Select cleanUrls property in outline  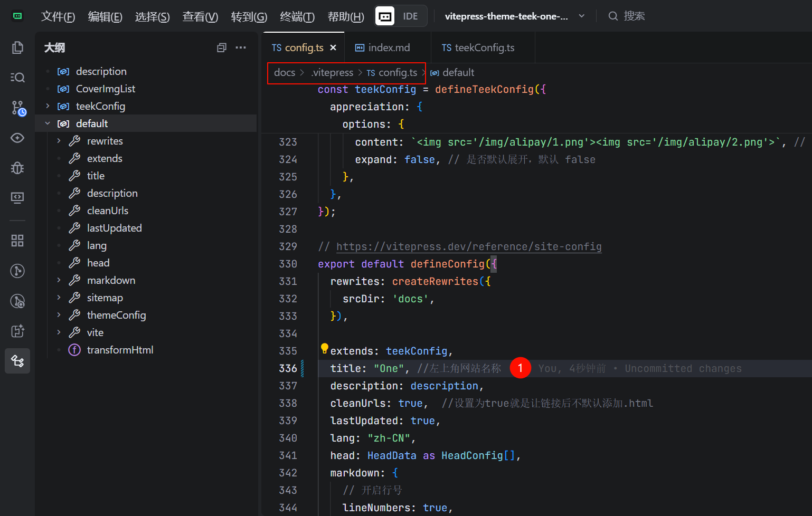click(x=108, y=211)
